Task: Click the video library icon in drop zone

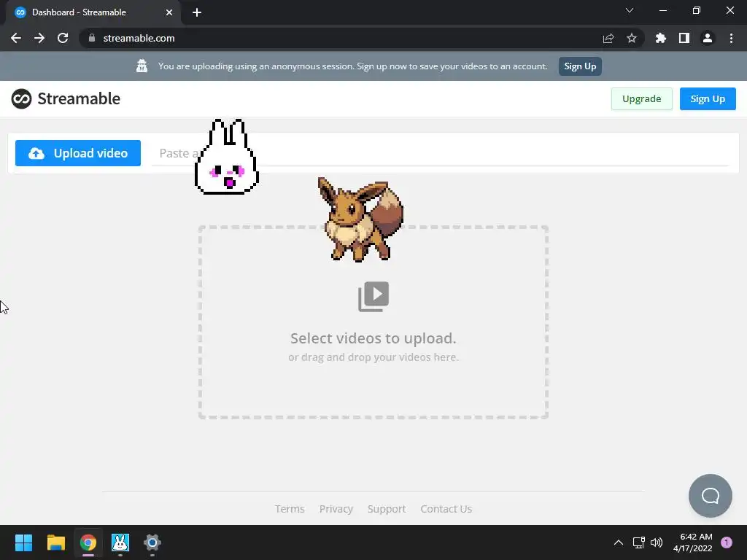Action: pos(373,297)
